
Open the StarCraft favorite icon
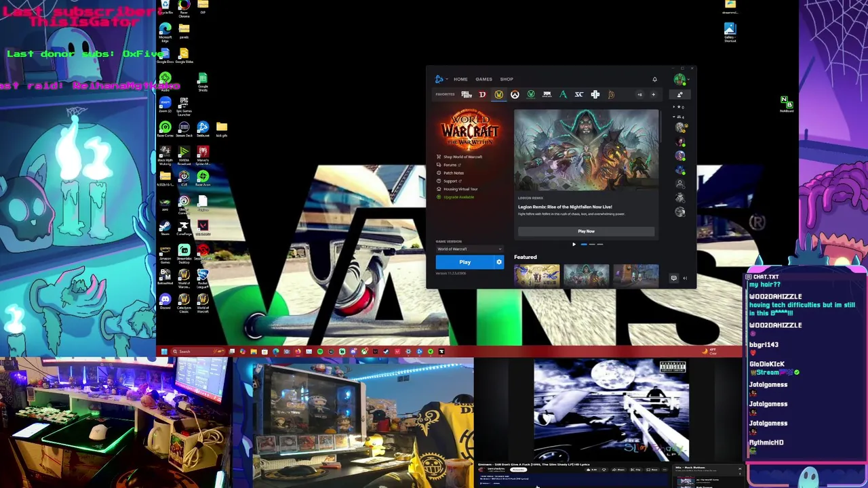tap(579, 94)
